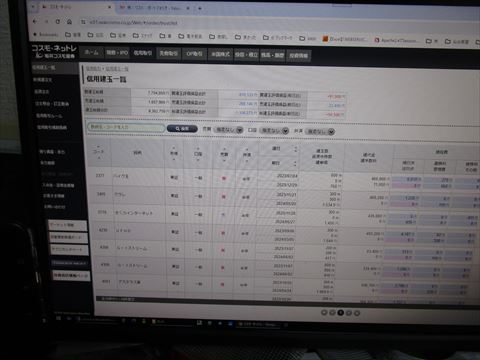Click the Windows Start icon in the taskbar

pos(59,318)
